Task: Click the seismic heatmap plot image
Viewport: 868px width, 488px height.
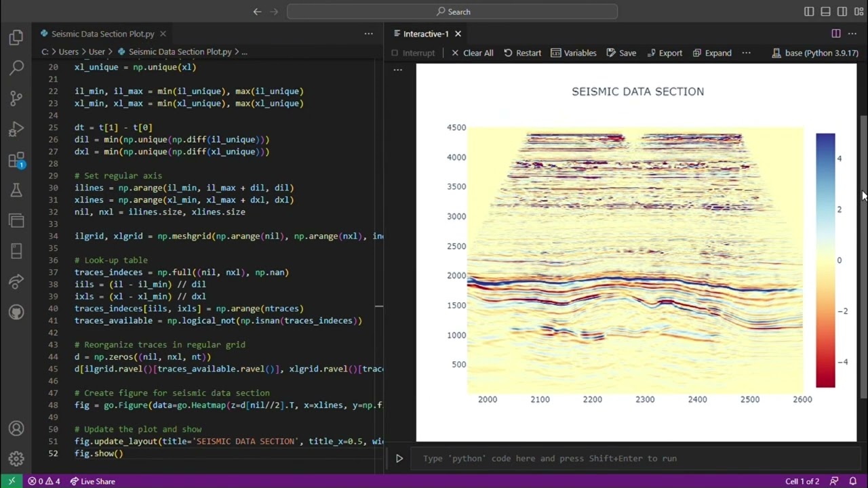Action: 635,260
